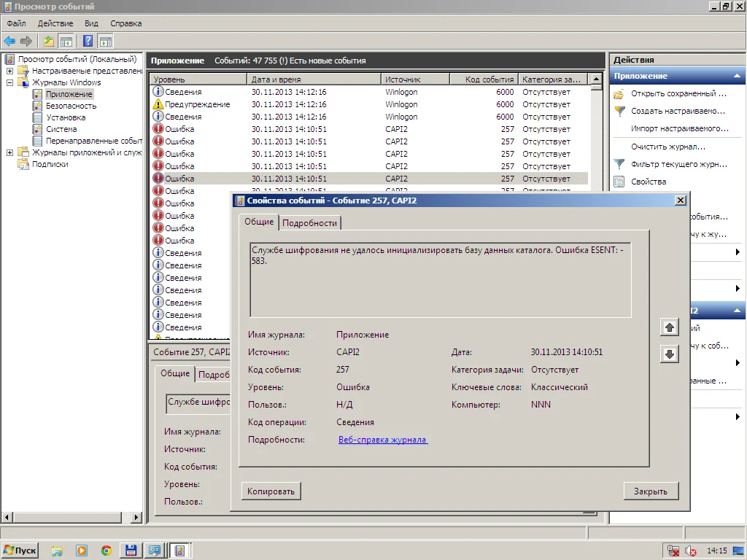Switch to the 'Подробности' tab in dialog

(x=309, y=223)
